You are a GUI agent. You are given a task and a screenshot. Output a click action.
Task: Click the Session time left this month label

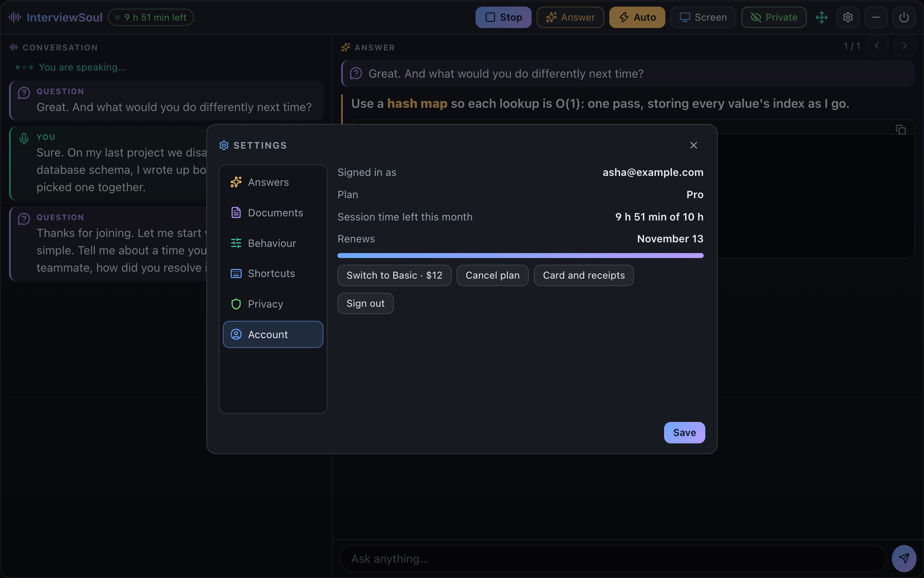(x=405, y=217)
